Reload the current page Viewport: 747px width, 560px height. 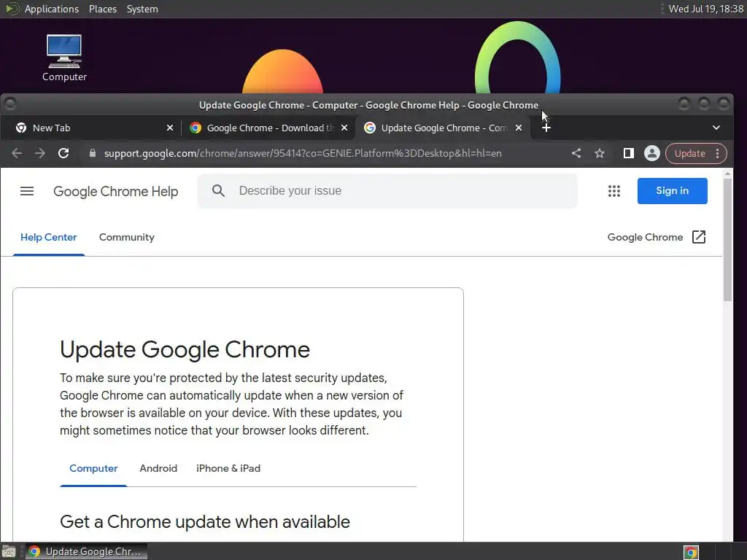(63, 153)
